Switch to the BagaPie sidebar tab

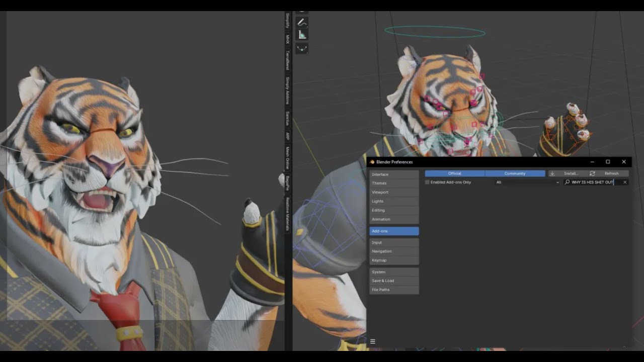pyautogui.click(x=288, y=183)
